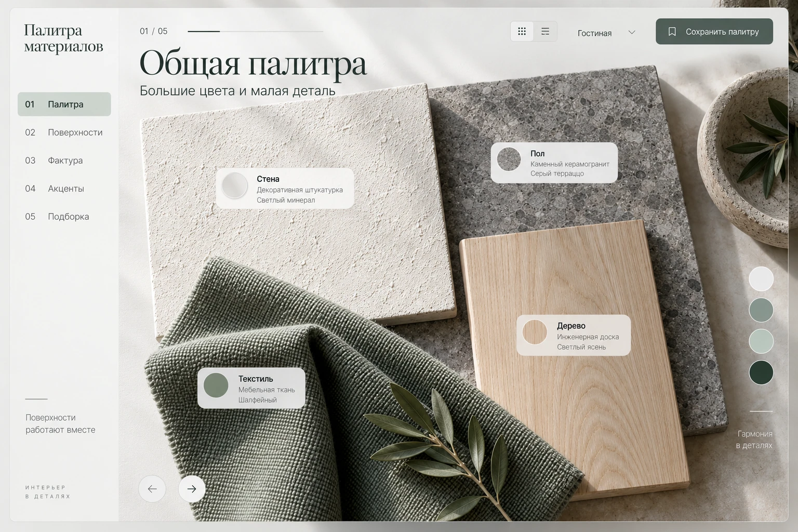
Task: Click the Шалфейный label
Action: 258,400
